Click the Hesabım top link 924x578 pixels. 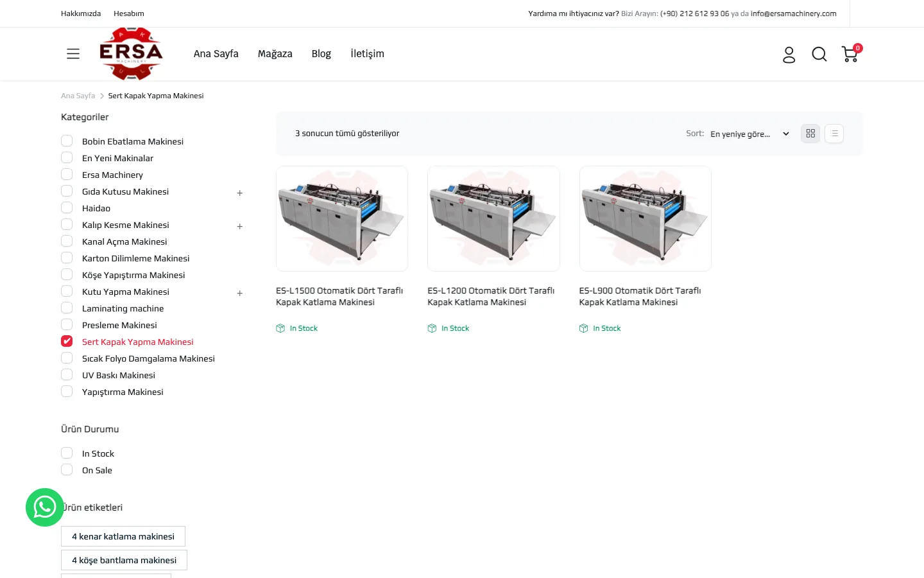(x=129, y=13)
